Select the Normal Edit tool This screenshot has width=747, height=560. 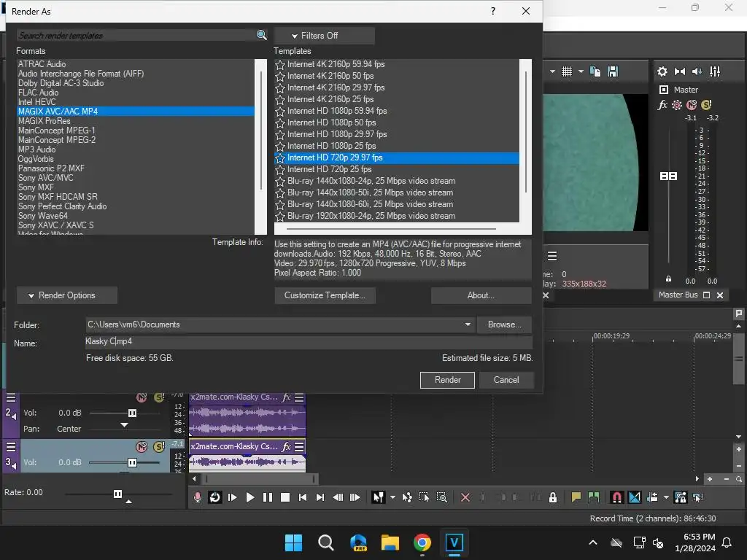379,497
